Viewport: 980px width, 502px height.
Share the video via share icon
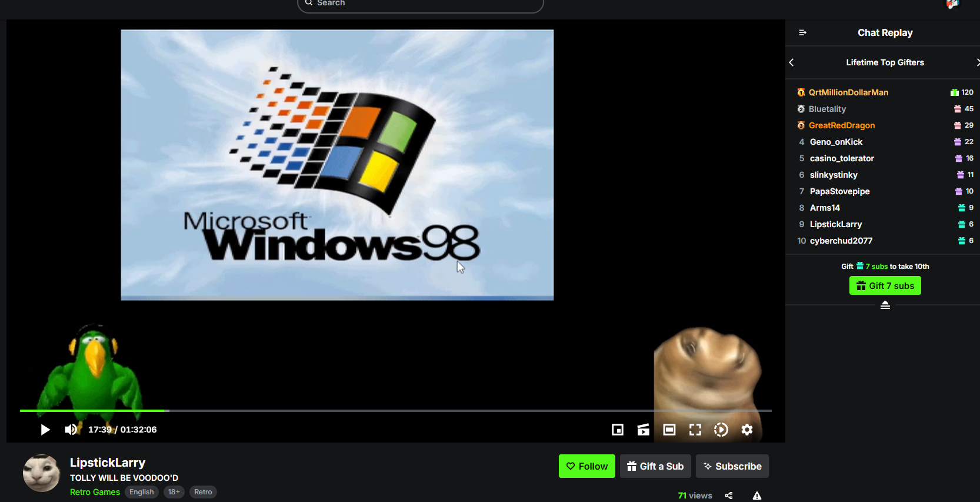729,496
